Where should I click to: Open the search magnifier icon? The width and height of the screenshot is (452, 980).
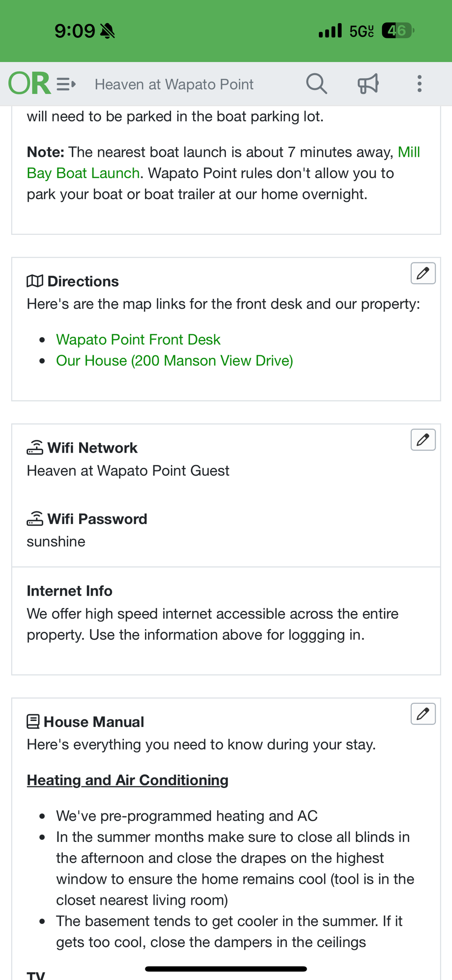tap(316, 84)
